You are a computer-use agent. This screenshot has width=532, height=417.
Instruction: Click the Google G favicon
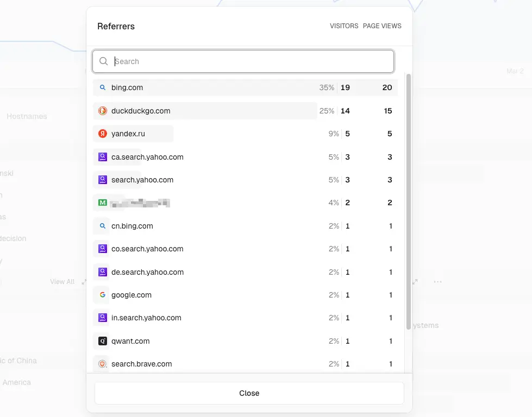tap(103, 295)
